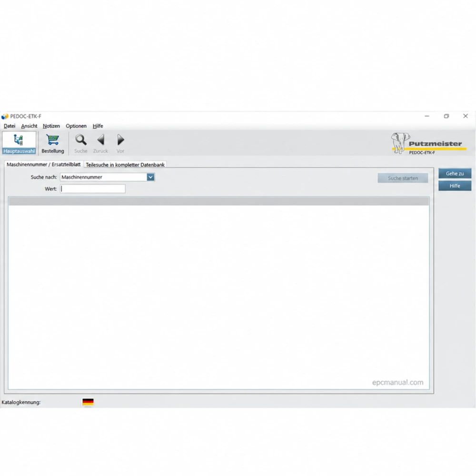Restore down the PEDOC-ETK-F window

(446, 116)
